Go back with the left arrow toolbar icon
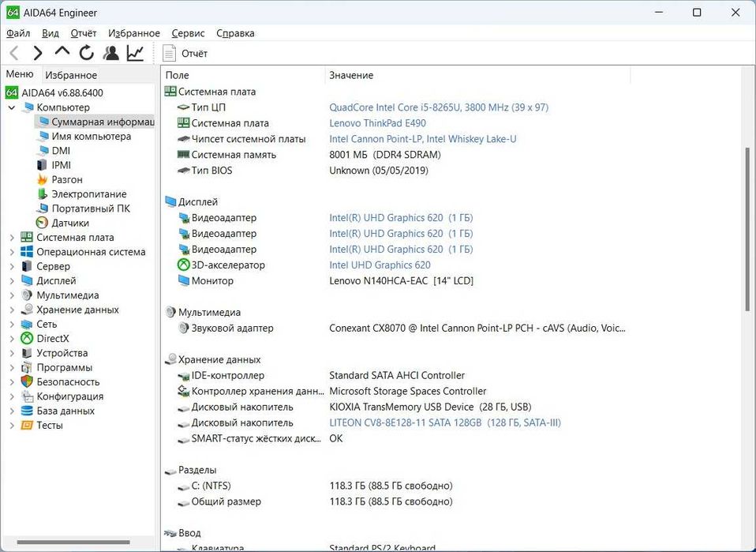Viewport: 756px width, 552px height. coord(14,53)
